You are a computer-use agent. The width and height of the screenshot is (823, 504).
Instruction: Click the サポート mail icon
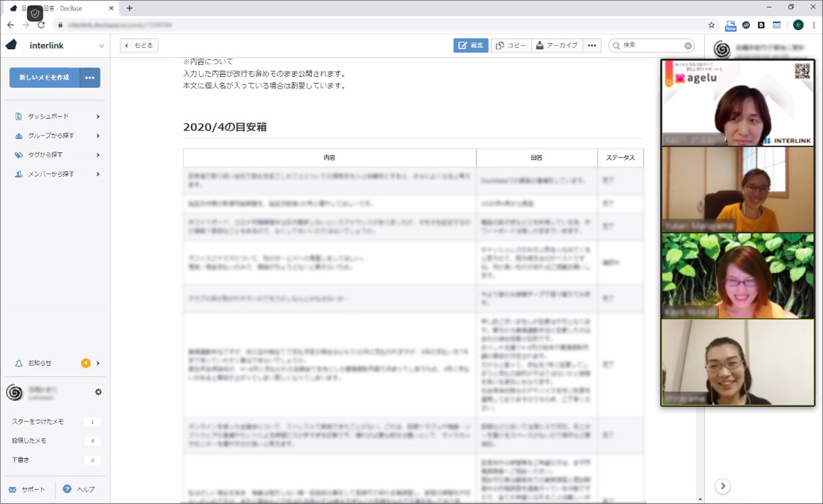[13, 490]
